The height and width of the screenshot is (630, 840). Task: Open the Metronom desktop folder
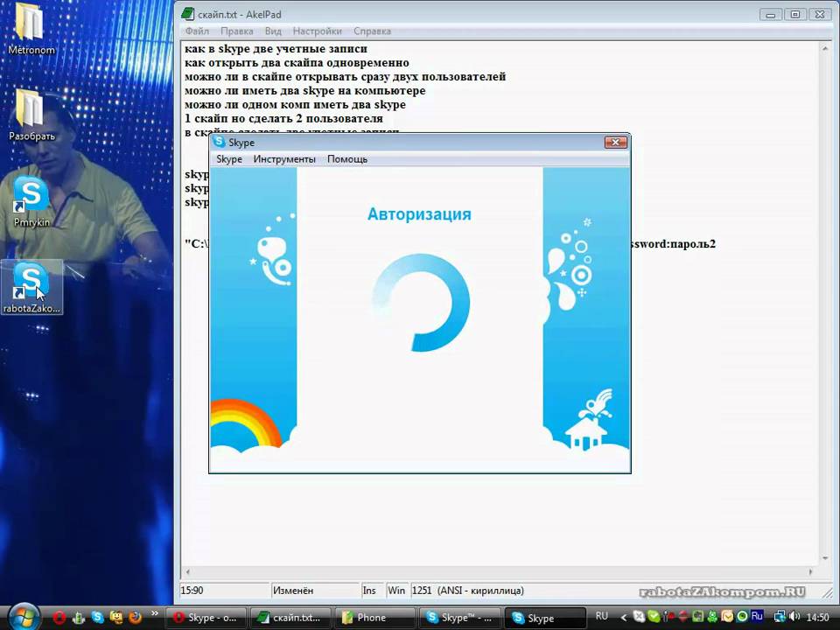(31, 28)
